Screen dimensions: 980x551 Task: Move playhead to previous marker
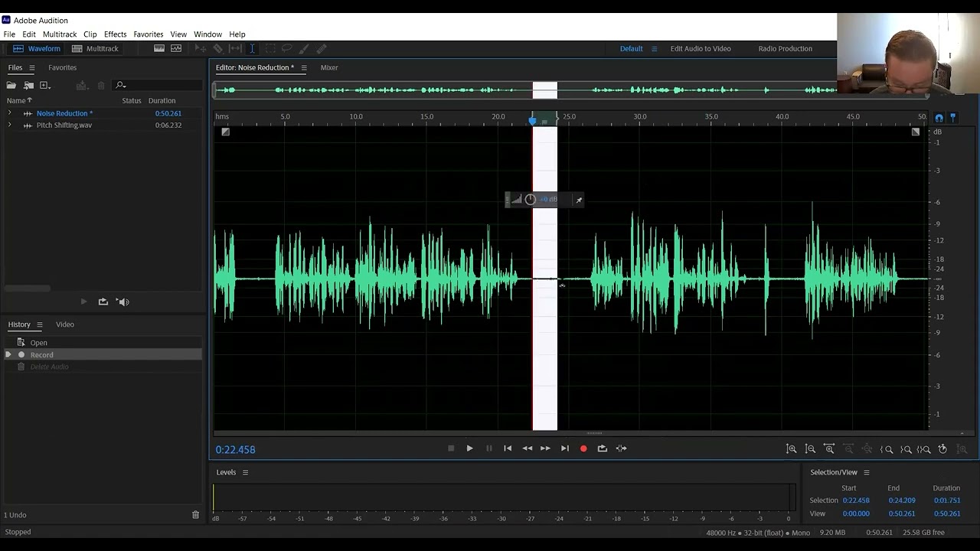pos(508,448)
